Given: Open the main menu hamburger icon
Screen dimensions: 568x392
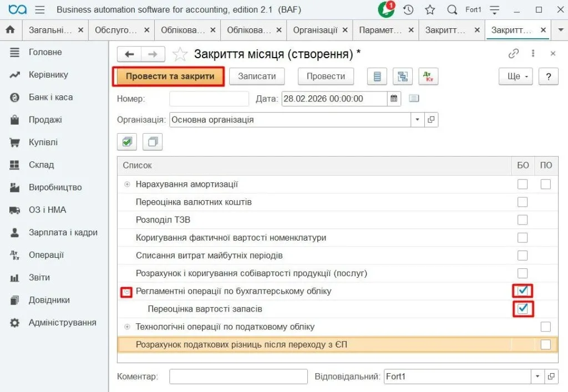Looking at the screenshot, I should point(40,9).
